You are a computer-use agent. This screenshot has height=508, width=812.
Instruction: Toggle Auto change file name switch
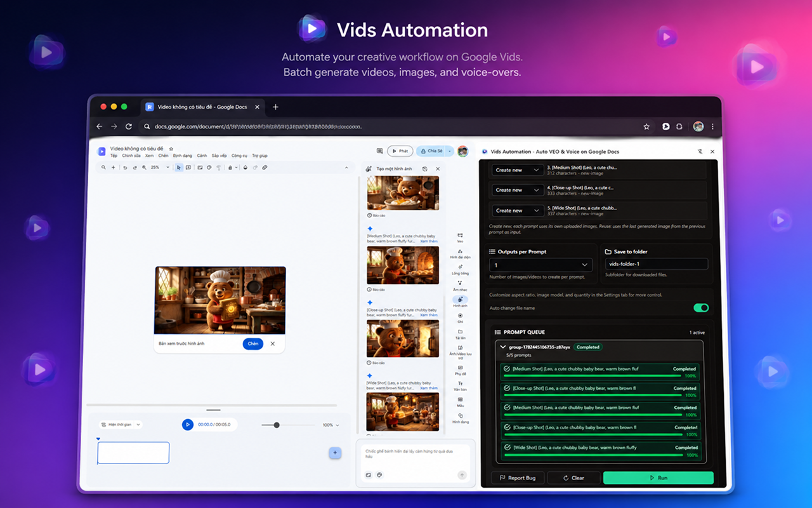[700, 308]
